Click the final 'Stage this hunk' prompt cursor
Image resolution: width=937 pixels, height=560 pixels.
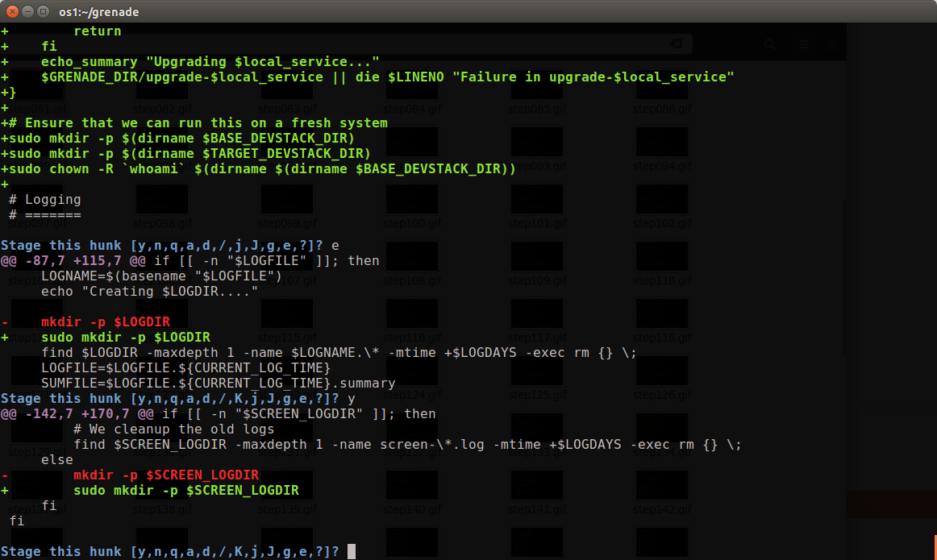coord(352,552)
